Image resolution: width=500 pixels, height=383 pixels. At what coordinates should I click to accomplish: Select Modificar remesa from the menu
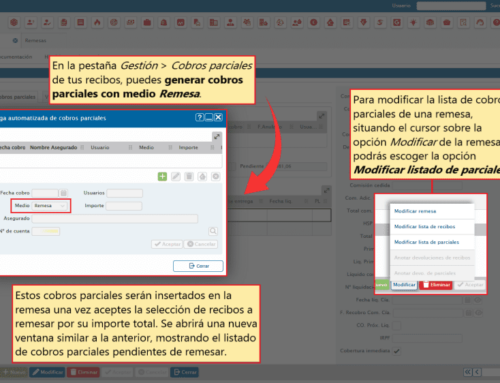pos(432,211)
